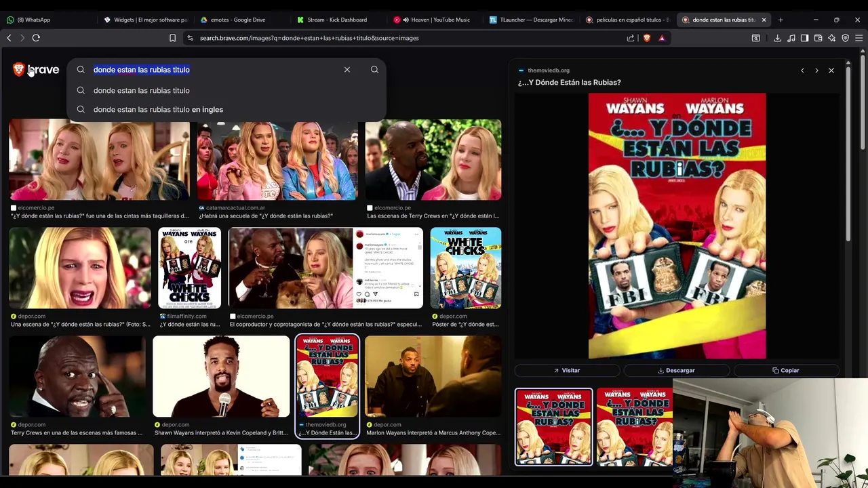868x488 pixels.
Task: Clear the search box with the X
Action: pos(347,70)
